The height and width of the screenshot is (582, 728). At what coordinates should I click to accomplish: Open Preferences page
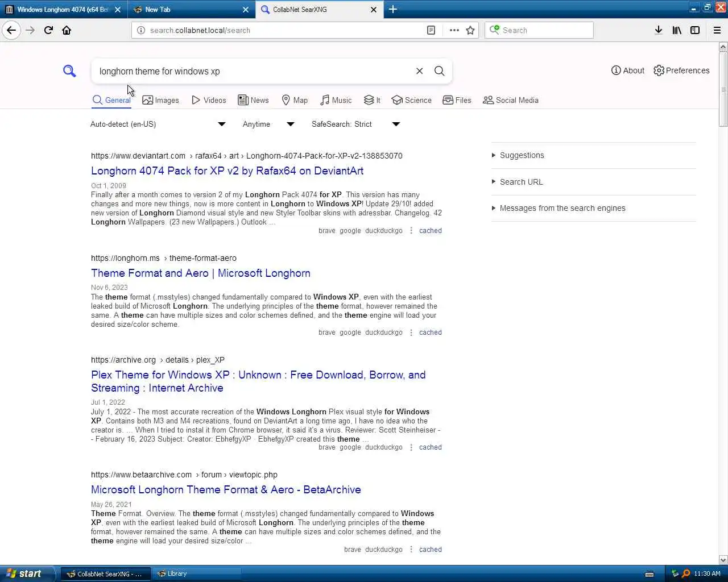pos(681,70)
